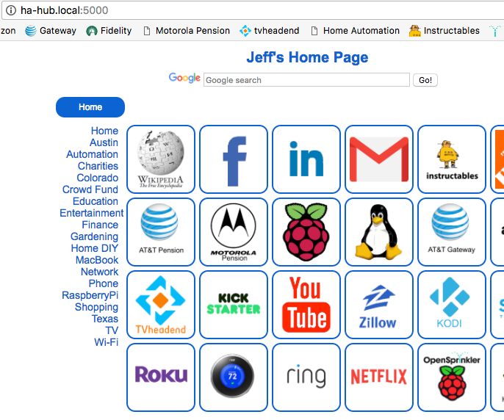Select Home in the sidebar list
This screenshot has height=420, width=504.
104,131
